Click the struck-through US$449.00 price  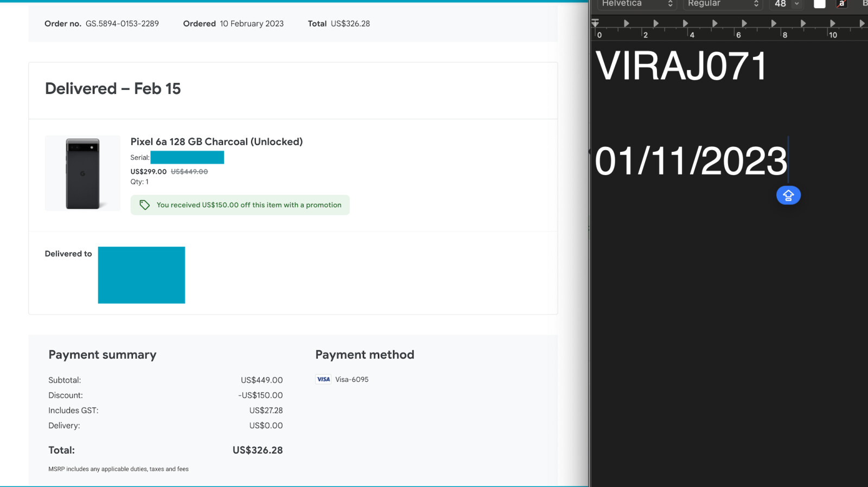[189, 171]
